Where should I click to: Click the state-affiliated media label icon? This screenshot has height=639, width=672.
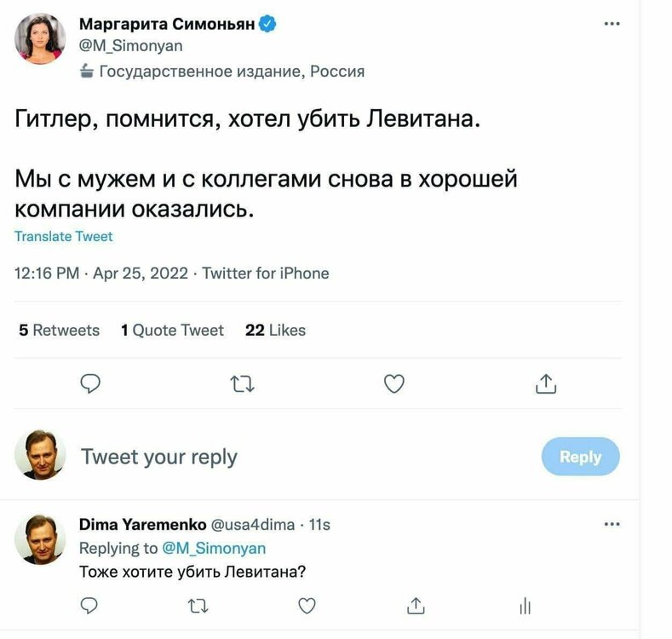coord(87,72)
